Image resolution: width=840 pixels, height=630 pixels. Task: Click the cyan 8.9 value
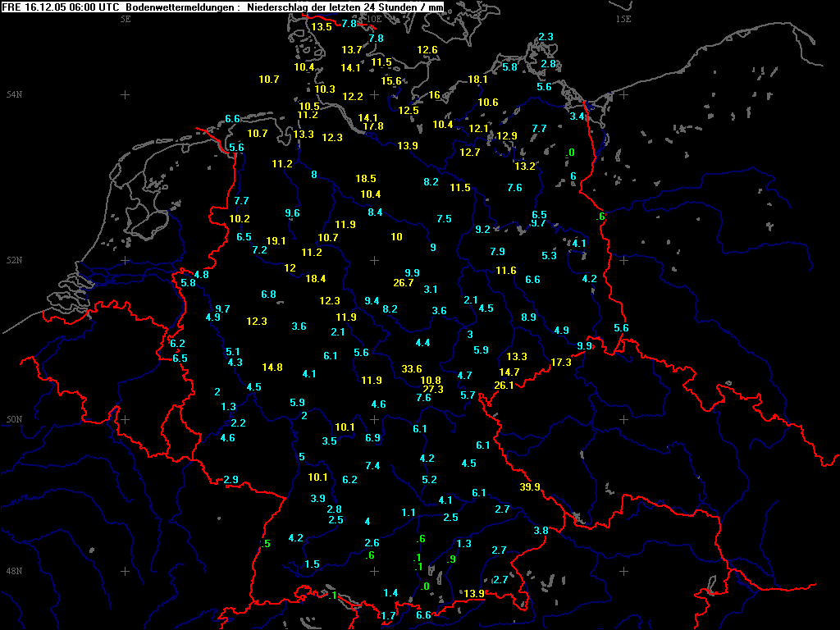(529, 317)
